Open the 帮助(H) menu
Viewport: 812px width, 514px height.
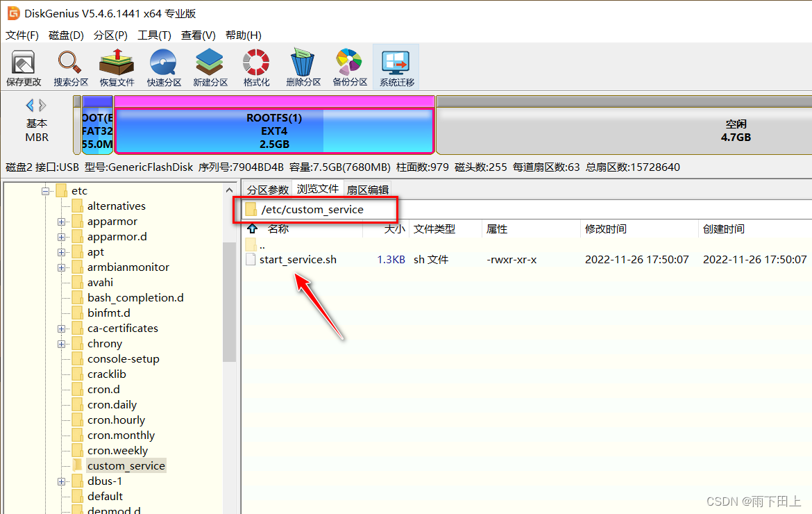244,35
